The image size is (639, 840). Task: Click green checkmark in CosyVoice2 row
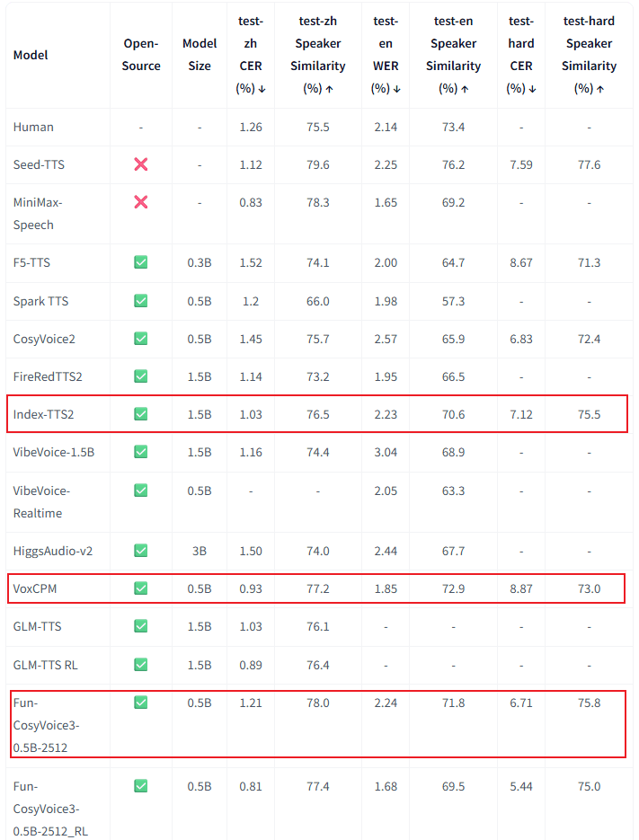[140, 339]
